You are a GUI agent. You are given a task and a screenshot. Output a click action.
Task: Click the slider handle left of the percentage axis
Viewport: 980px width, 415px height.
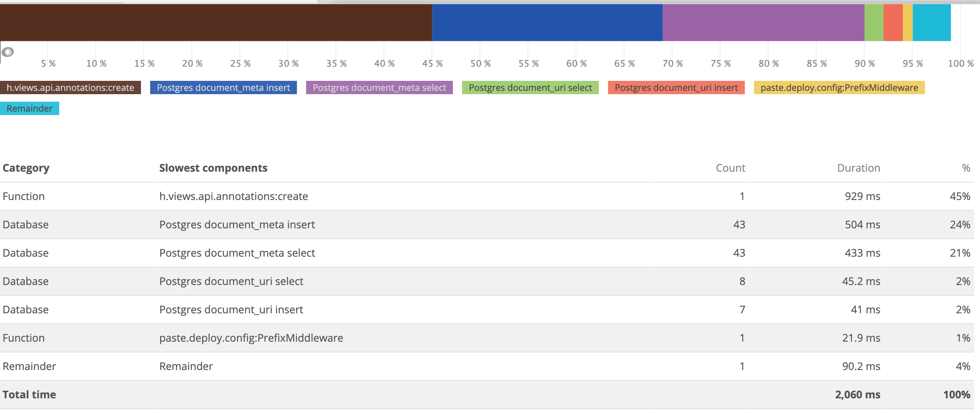[8, 52]
